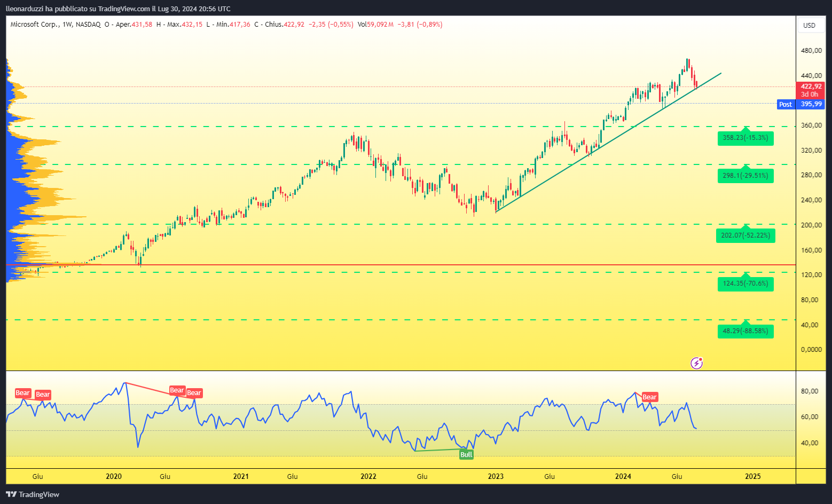Click the green ascending trendline
This screenshot has height=504, width=832.
point(609,143)
